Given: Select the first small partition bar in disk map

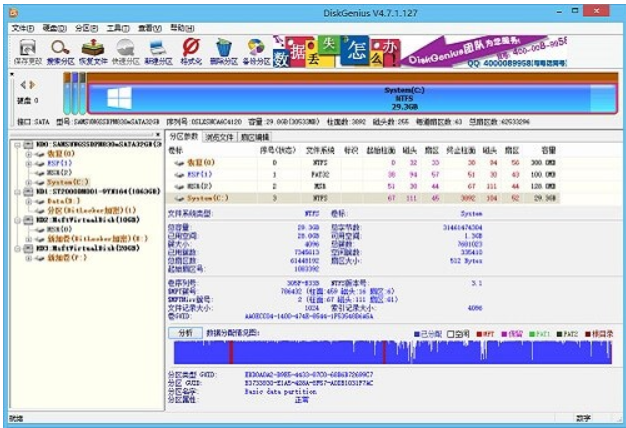Looking at the screenshot, I should tap(67, 93).
